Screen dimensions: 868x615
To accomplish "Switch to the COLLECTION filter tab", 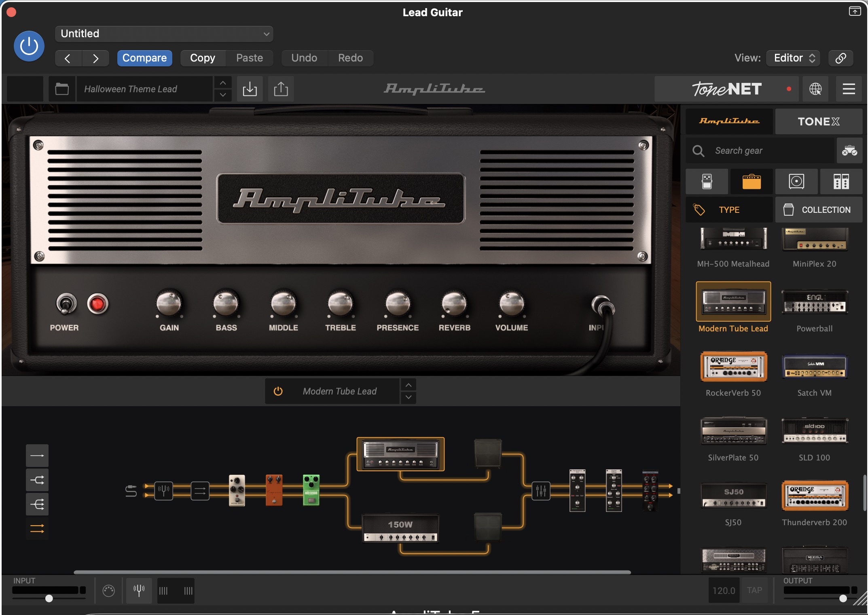I will click(819, 210).
